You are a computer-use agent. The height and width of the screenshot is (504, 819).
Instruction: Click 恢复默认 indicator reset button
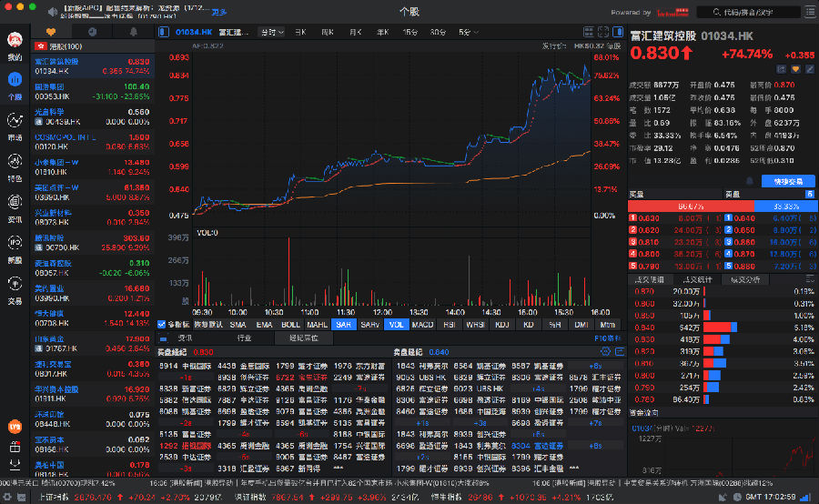point(208,325)
